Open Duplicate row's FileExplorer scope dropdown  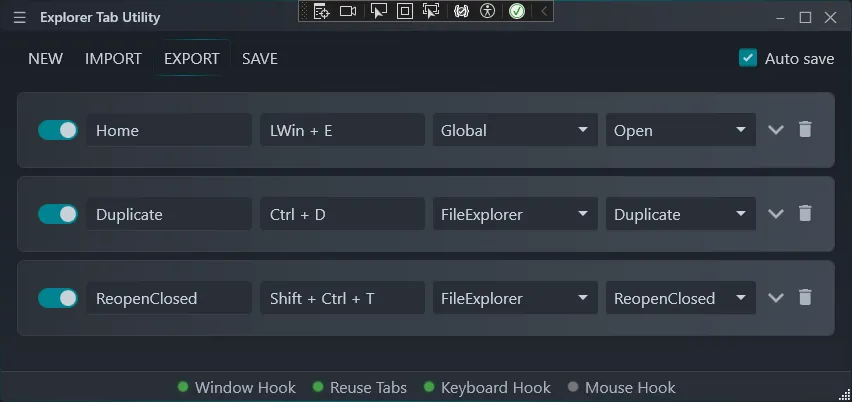tap(515, 213)
